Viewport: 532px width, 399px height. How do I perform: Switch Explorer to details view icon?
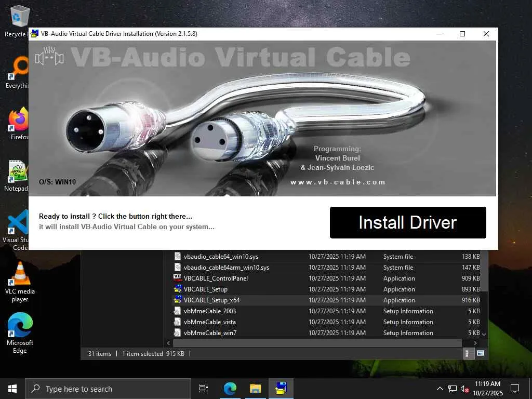pyautogui.click(x=468, y=353)
